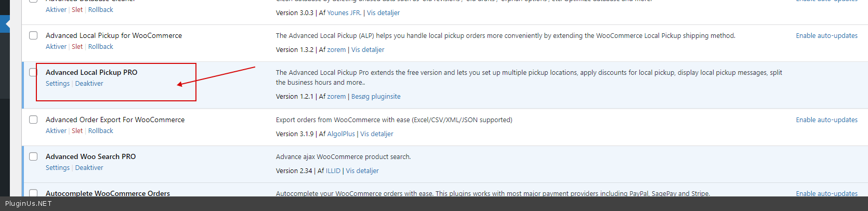Aktiver the Advanced Order Export For WooCommerce plugin

click(56, 131)
